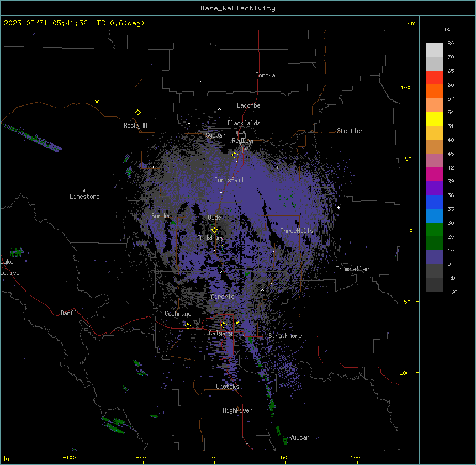Select the Lacombe city label
Image resolution: width=476 pixels, height=465 pixels.
[x=248, y=105]
